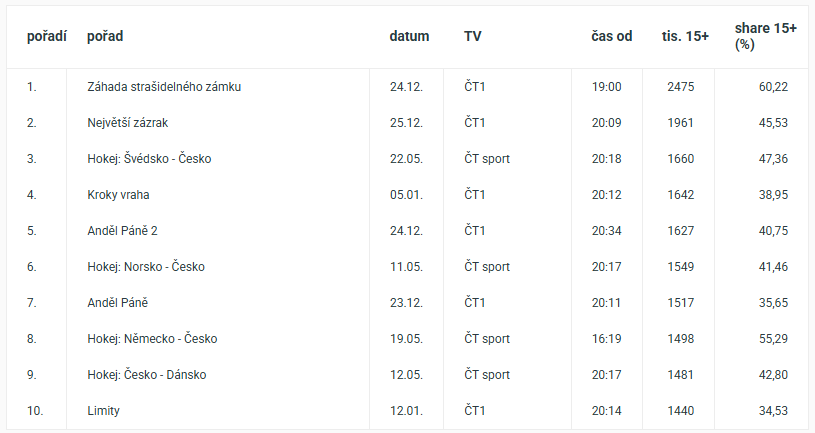Viewport: 815px width, 433px height.
Task: Click the "pořad" column header
Action: click(x=105, y=36)
